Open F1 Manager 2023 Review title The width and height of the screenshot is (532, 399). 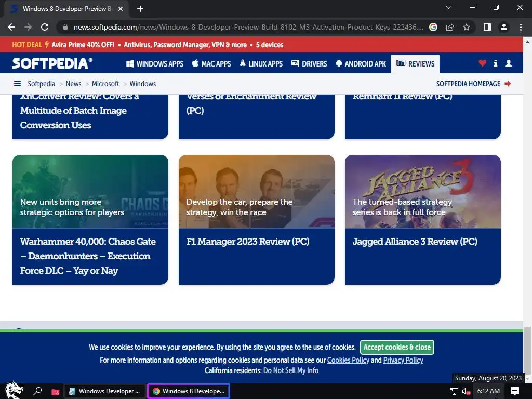tap(248, 242)
